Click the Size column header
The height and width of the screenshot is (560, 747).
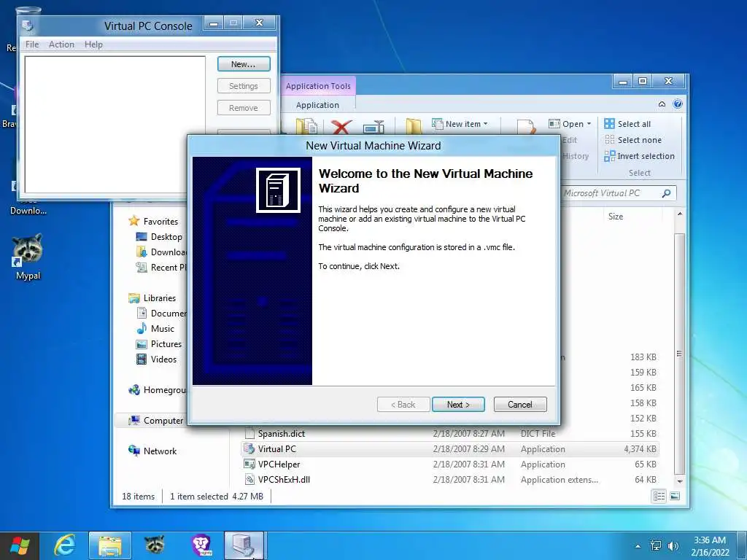[x=616, y=216]
